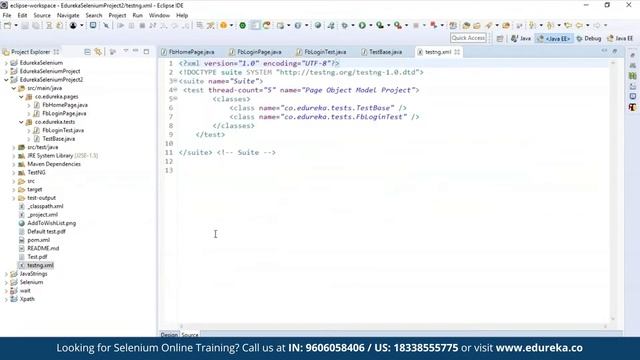Click the Link with Editor icon

coord(98,52)
